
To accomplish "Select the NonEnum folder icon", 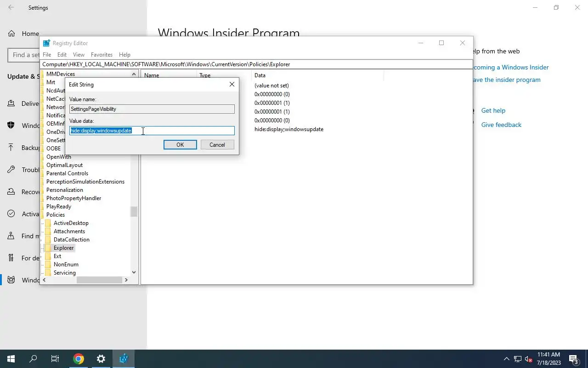I will coord(48,264).
